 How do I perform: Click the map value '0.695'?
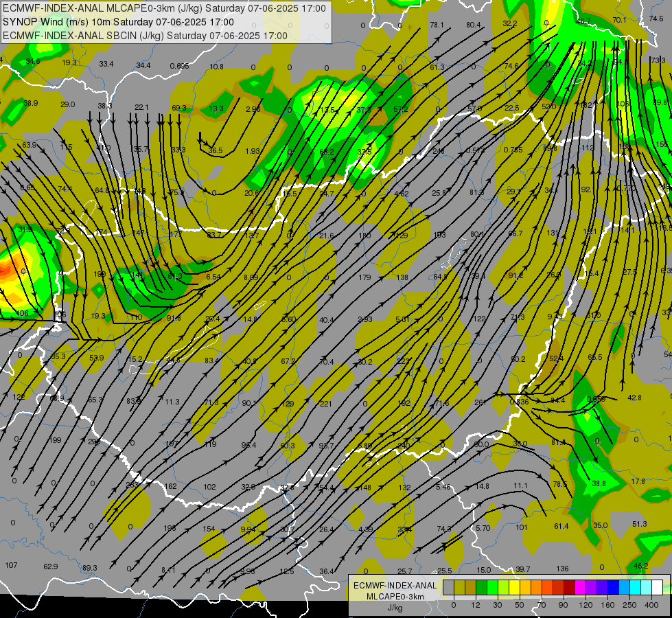coord(180,66)
